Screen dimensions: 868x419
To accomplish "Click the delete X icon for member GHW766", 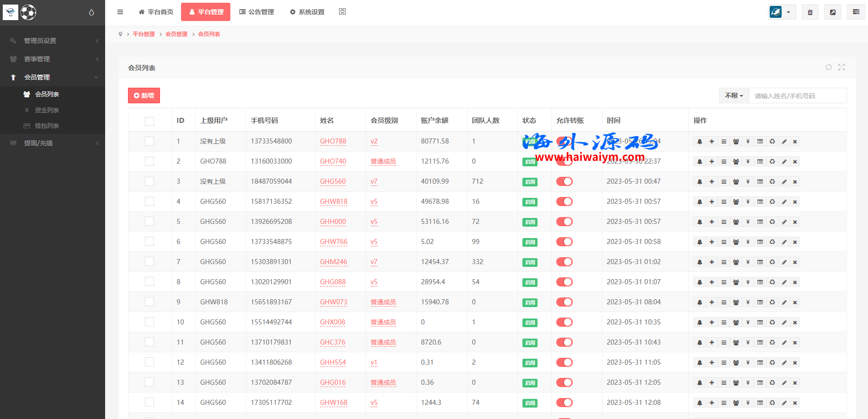I will click(x=795, y=242).
